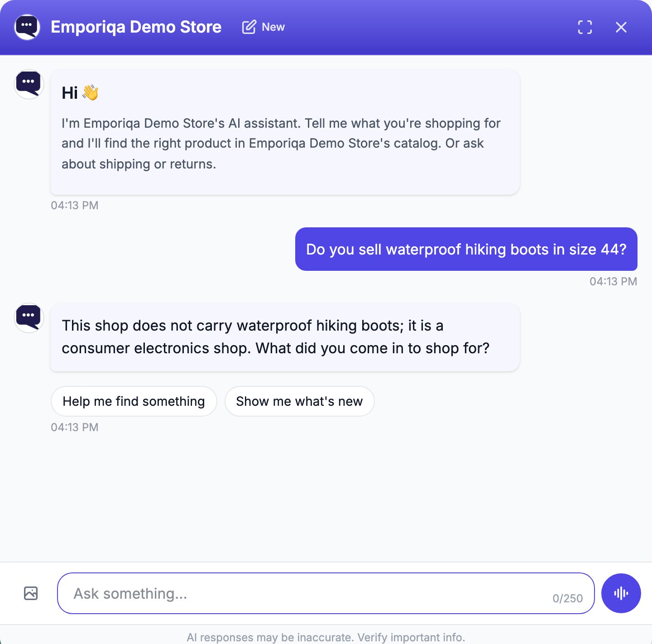Focus the Ask something input field
The width and height of the screenshot is (652, 644).
pyautogui.click(x=326, y=593)
